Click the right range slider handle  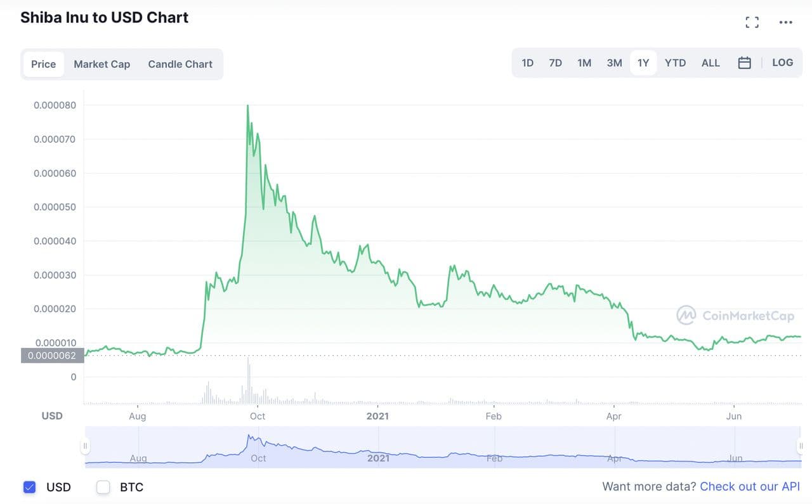pos(801,446)
